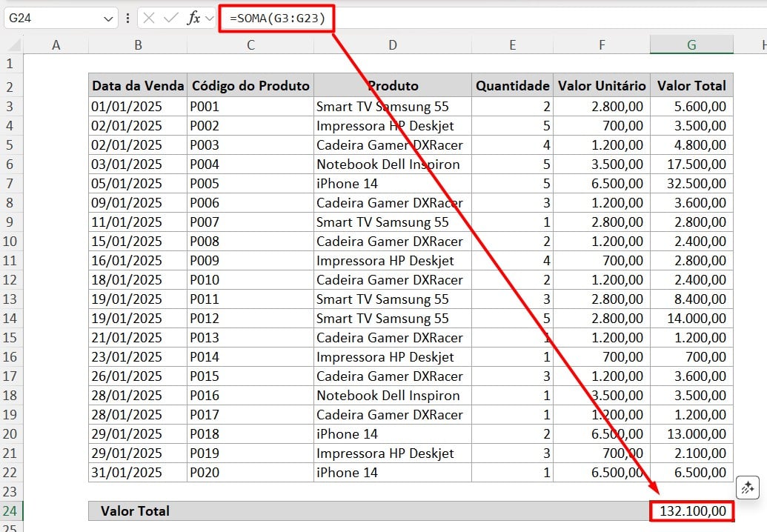Click unit value 700,00 in row 4

tap(602, 126)
